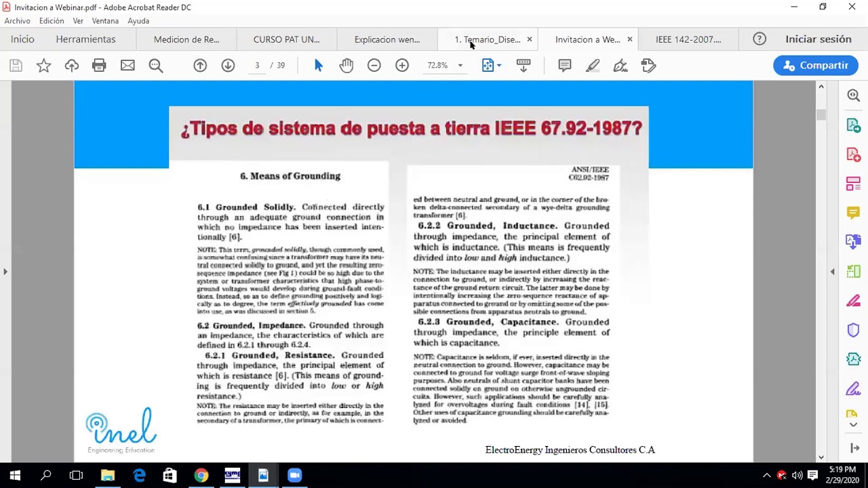The image size is (868, 488).
Task: Activate the hand pan tool
Action: (x=347, y=66)
